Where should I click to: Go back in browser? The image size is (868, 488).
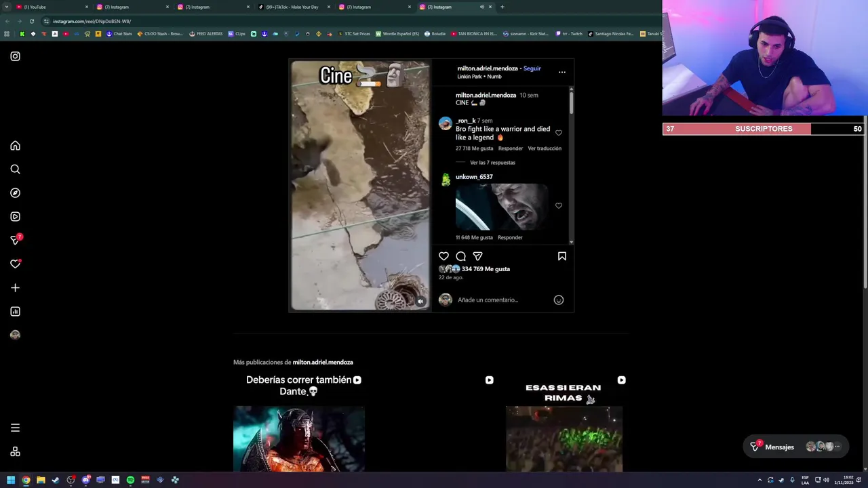pos(7,21)
